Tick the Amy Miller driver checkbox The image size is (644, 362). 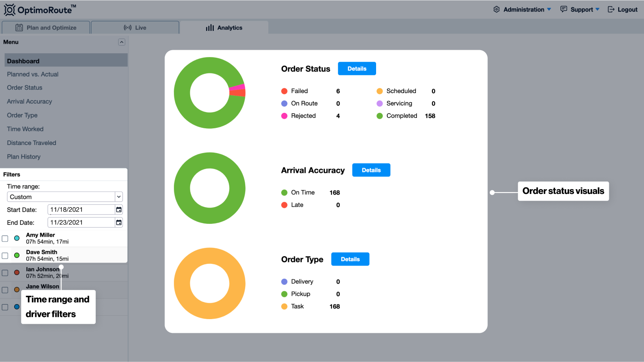[5, 238]
